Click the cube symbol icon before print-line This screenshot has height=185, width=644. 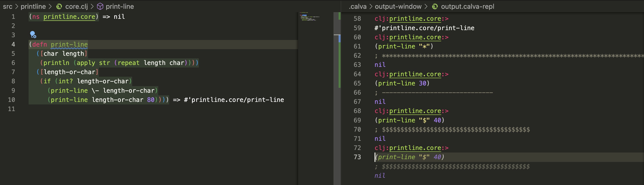[100, 6]
